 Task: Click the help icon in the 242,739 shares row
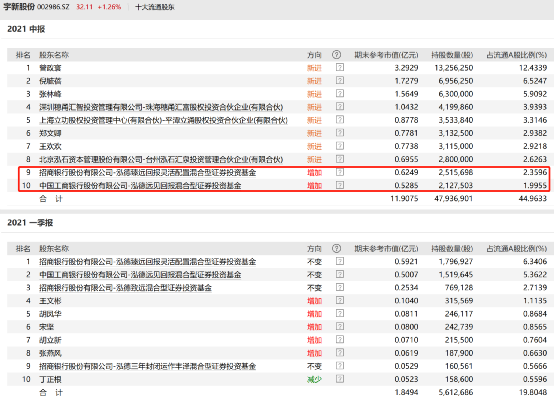click(x=340, y=327)
